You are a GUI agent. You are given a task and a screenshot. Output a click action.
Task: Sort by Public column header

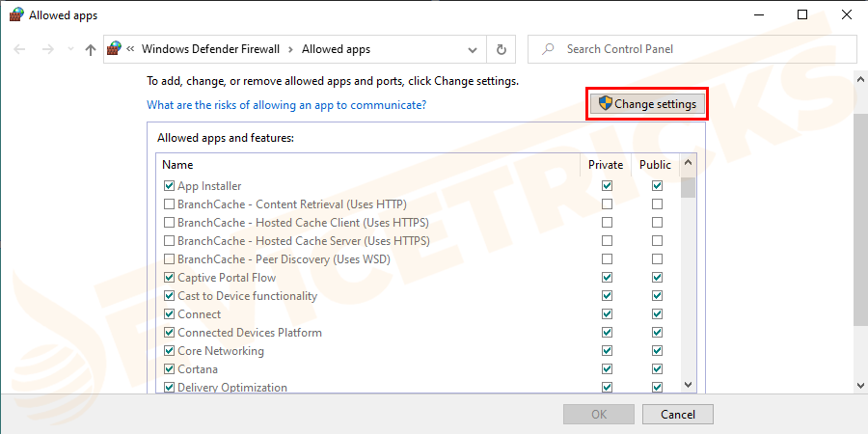click(x=656, y=165)
